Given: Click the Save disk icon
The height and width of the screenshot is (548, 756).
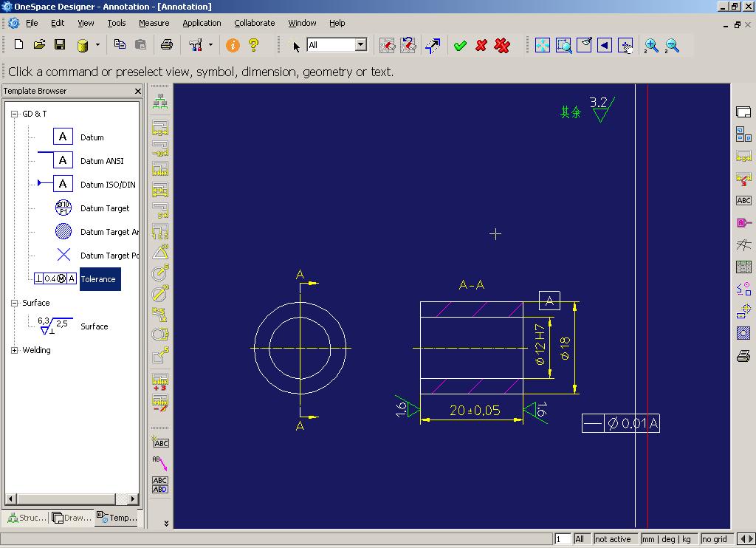Looking at the screenshot, I should [x=60, y=45].
